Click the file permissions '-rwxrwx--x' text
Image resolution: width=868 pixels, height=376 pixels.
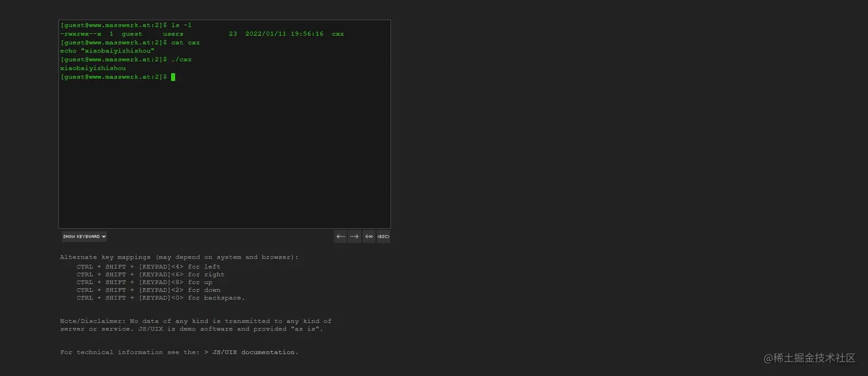click(80, 34)
